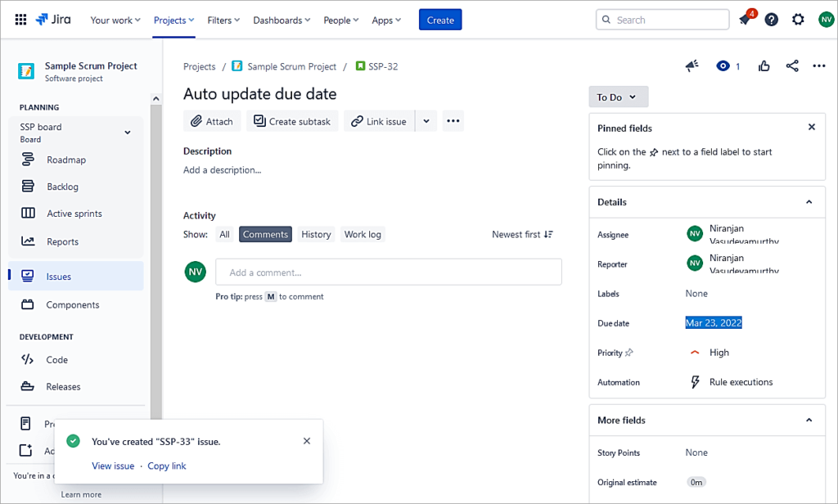Give feedback using the megaphone icon
This screenshot has width=838, height=504.
pos(692,66)
